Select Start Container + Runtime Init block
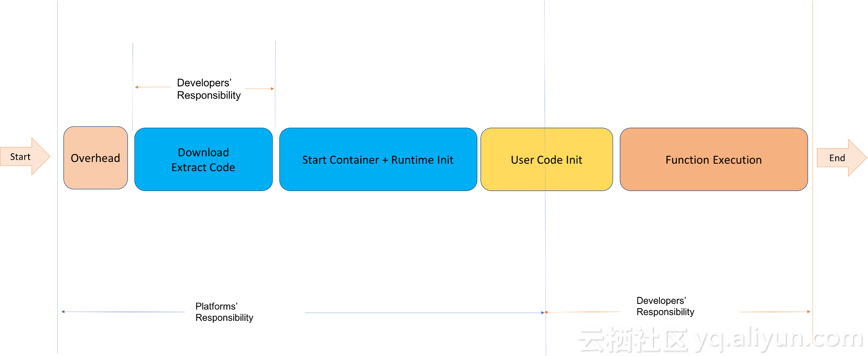Screen dimensions: 868x356 click(x=378, y=159)
